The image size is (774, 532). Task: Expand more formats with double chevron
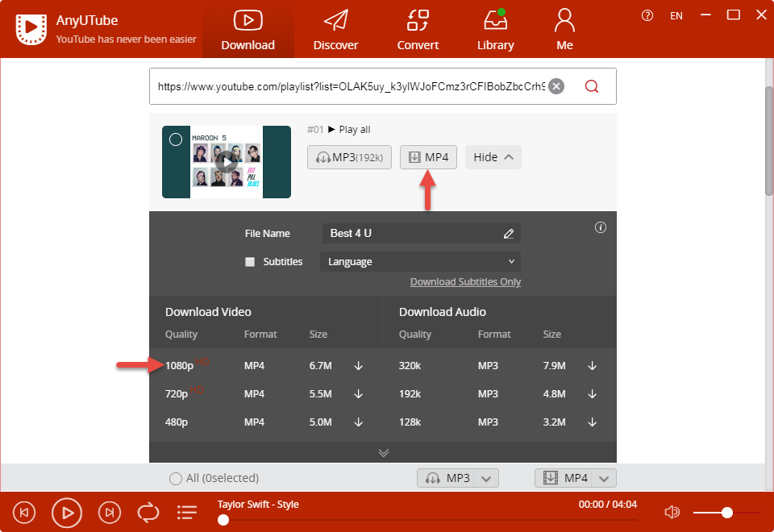point(383,452)
